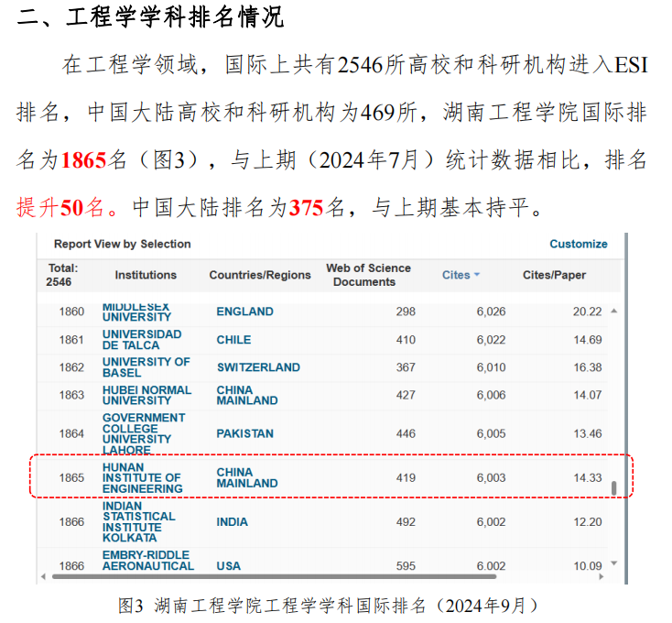Click the Cites/Paper column header
This screenshot has width=672, height=623.
tap(554, 275)
